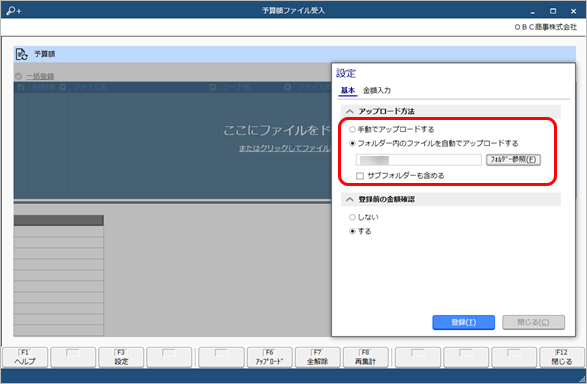Viewport: 587px width, 384px height.
Task: Switch to the 基本 tab
Action: pyautogui.click(x=348, y=90)
